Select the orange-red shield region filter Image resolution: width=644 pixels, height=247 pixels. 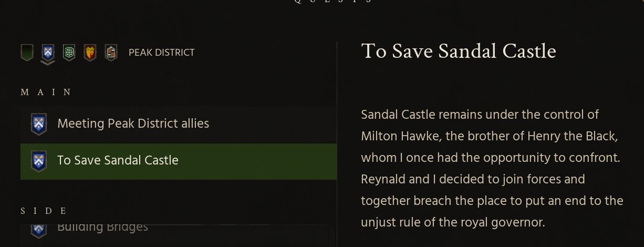click(90, 53)
